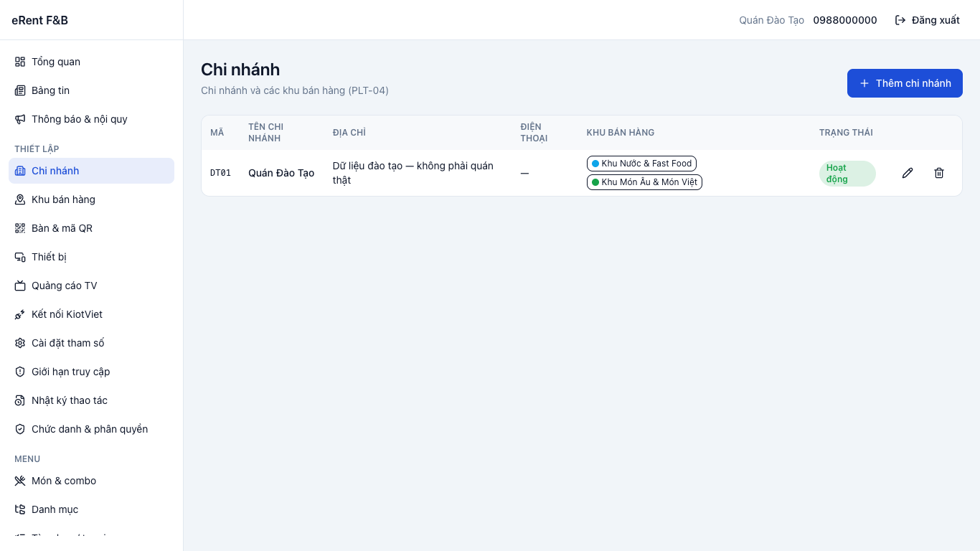Open Bảng tin menu item
Viewport: 980px width, 551px height.
(91, 90)
